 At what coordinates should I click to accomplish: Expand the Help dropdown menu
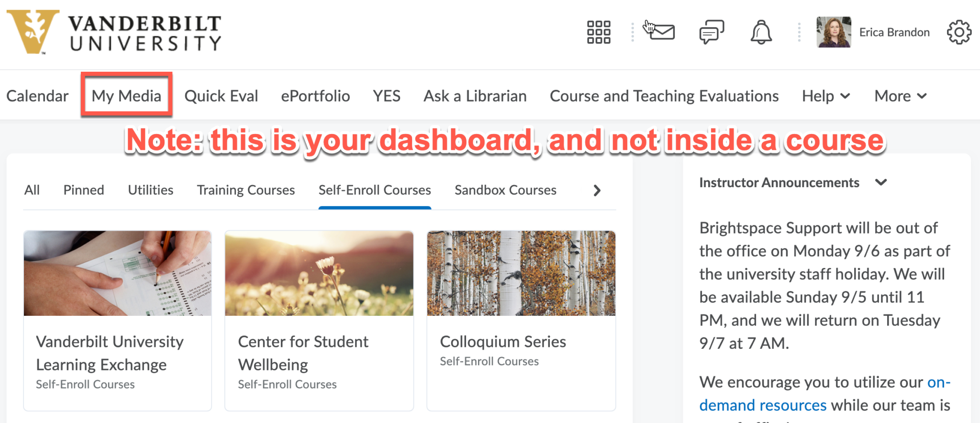(x=825, y=96)
